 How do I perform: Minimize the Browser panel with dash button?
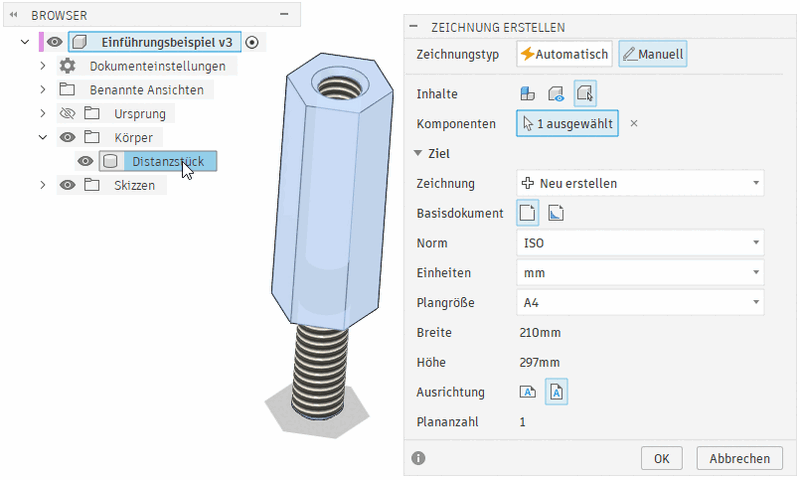pyautogui.click(x=284, y=14)
